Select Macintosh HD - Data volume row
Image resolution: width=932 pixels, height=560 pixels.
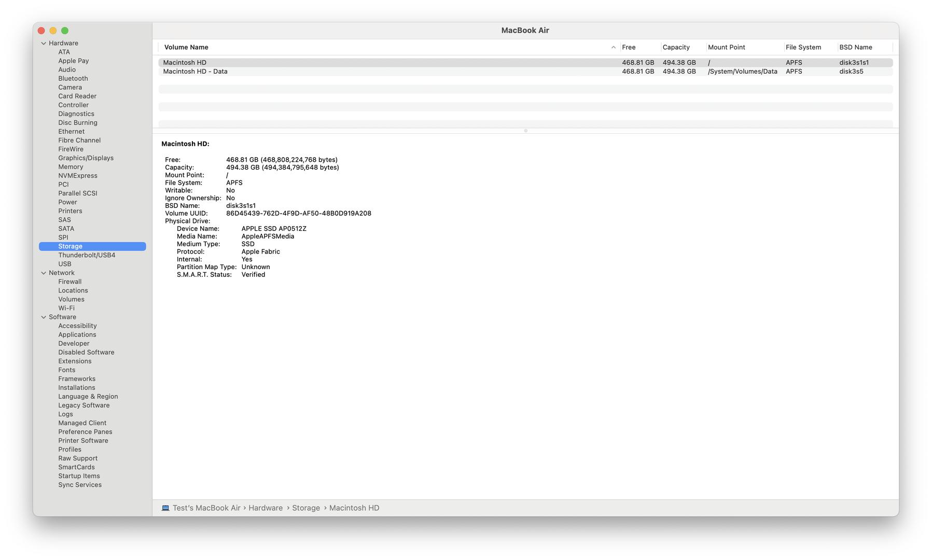point(525,72)
